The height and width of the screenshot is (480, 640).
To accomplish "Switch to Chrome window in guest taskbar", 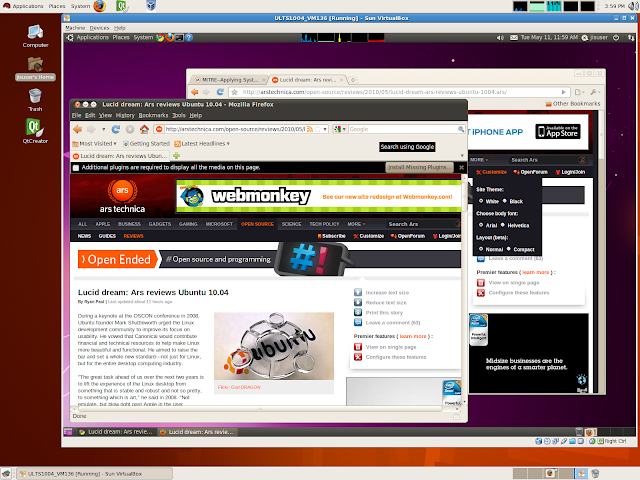I will click(x=116, y=432).
